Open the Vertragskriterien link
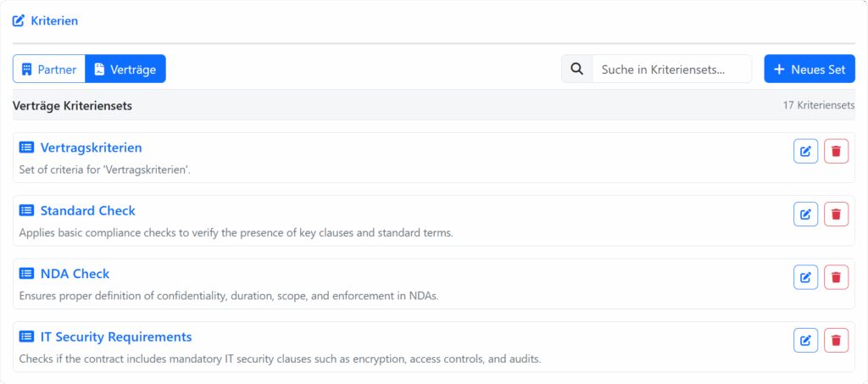Screen dimensions: 868x384 [x=92, y=147]
